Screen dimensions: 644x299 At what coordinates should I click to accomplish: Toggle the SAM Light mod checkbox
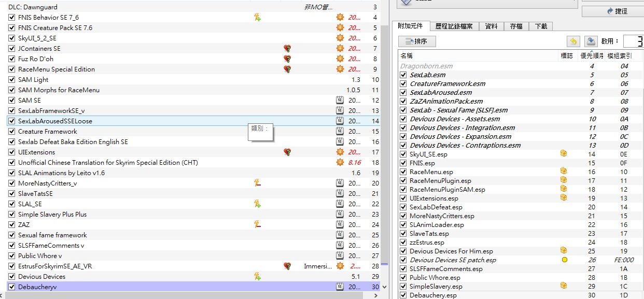[12, 79]
